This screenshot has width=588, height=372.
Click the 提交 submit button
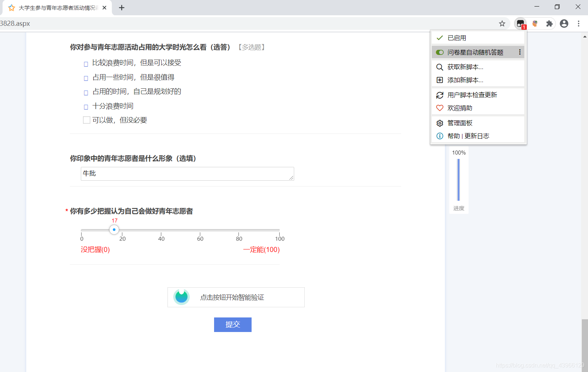(x=233, y=324)
